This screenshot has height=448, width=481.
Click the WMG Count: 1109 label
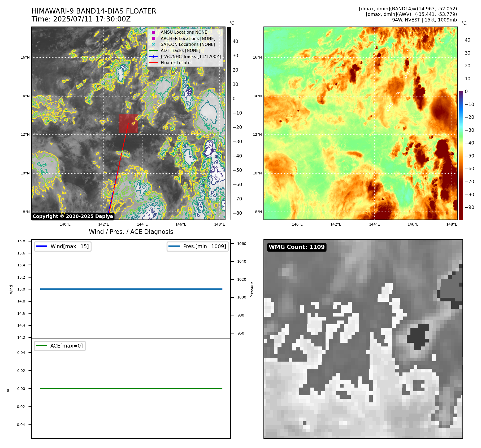pyautogui.click(x=297, y=247)
